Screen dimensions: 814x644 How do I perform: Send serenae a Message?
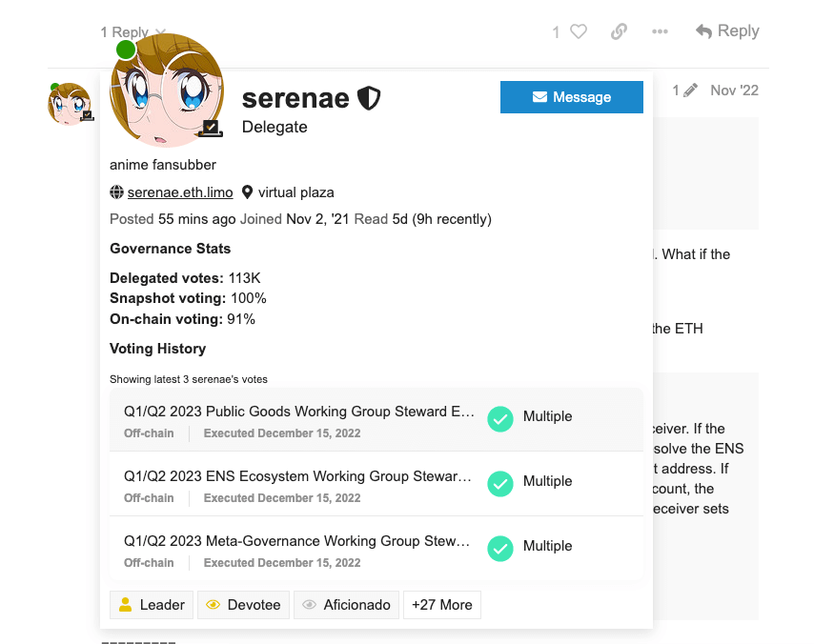point(571,96)
